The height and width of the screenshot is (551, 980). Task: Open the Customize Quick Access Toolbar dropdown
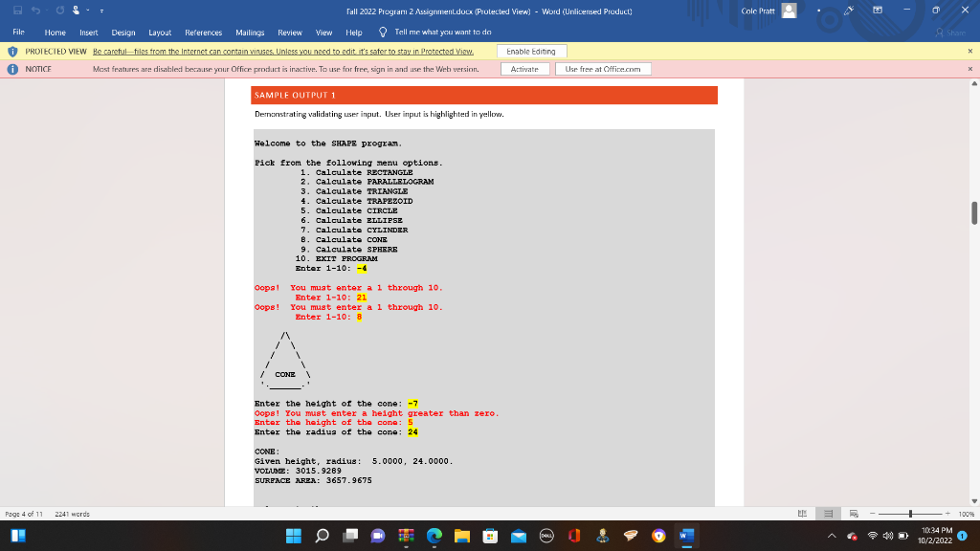coord(101,10)
